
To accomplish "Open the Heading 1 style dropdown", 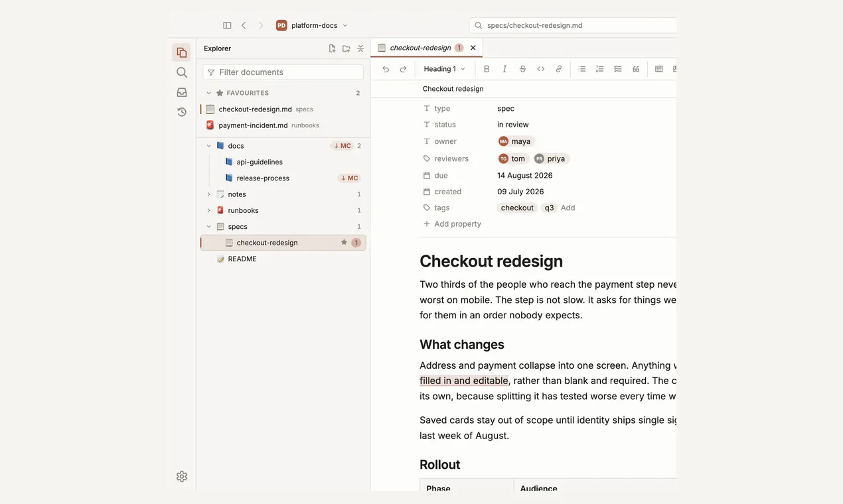I will point(444,69).
